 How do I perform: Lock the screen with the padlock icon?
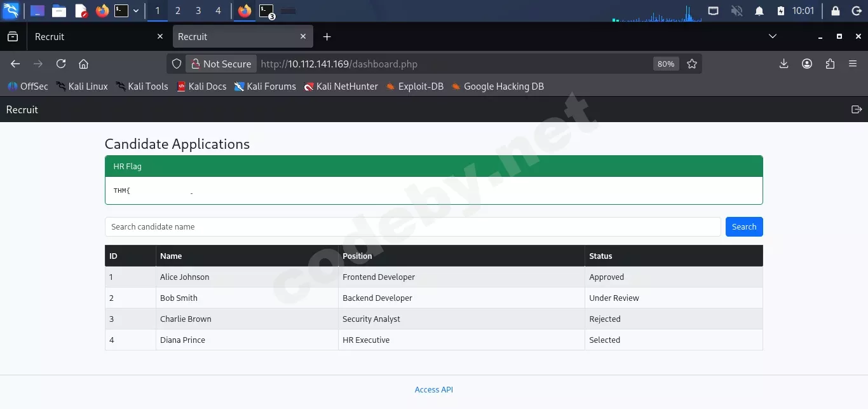pos(836,11)
